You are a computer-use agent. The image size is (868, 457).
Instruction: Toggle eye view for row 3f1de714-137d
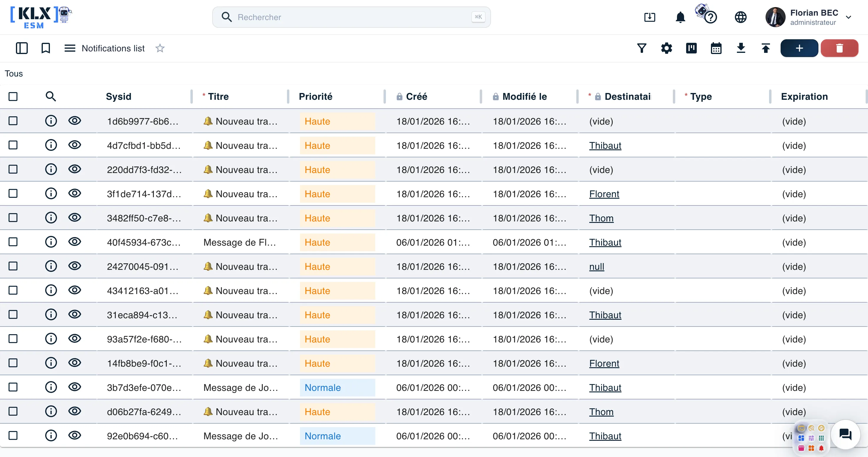pos(74,193)
